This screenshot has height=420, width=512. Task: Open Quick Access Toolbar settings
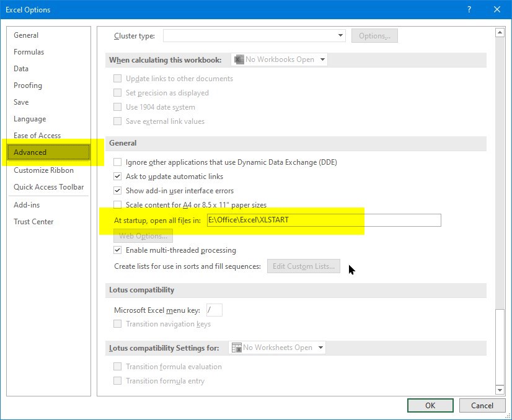pos(48,187)
